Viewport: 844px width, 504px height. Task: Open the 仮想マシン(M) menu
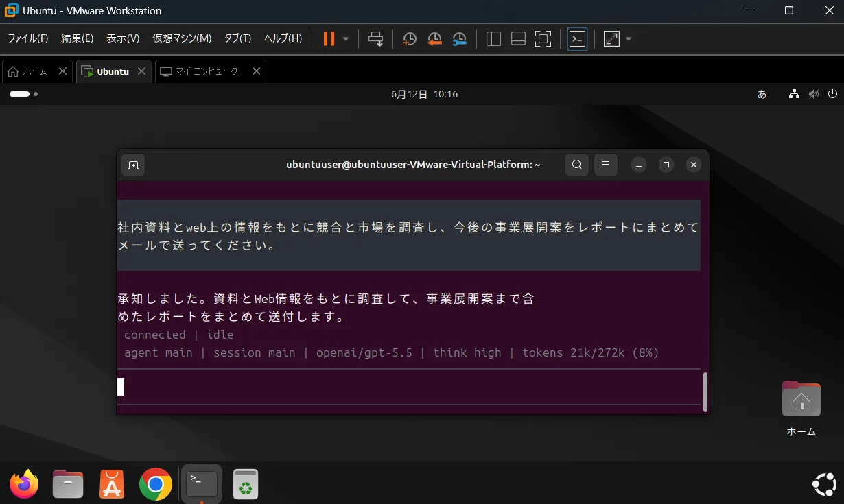pos(182,38)
